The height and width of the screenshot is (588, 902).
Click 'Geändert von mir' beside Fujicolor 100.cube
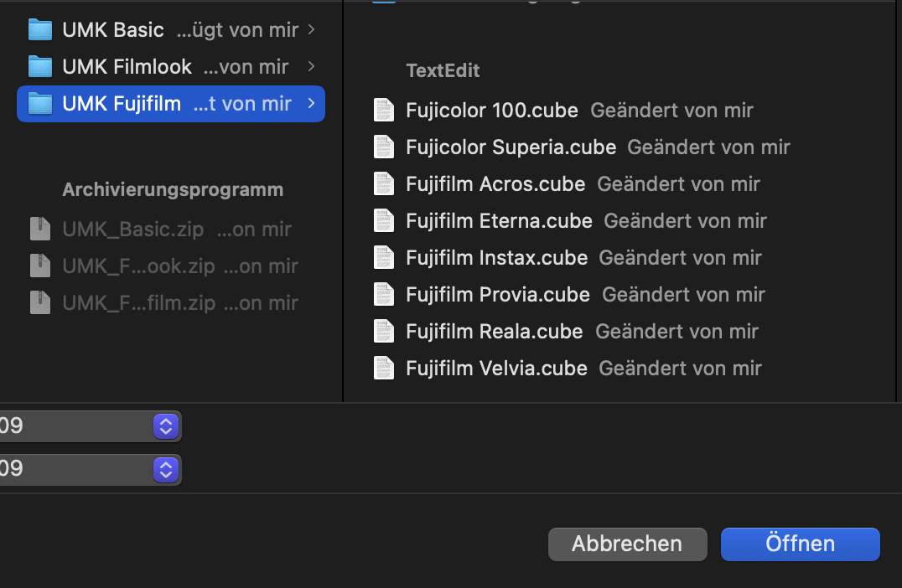coord(672,111)
